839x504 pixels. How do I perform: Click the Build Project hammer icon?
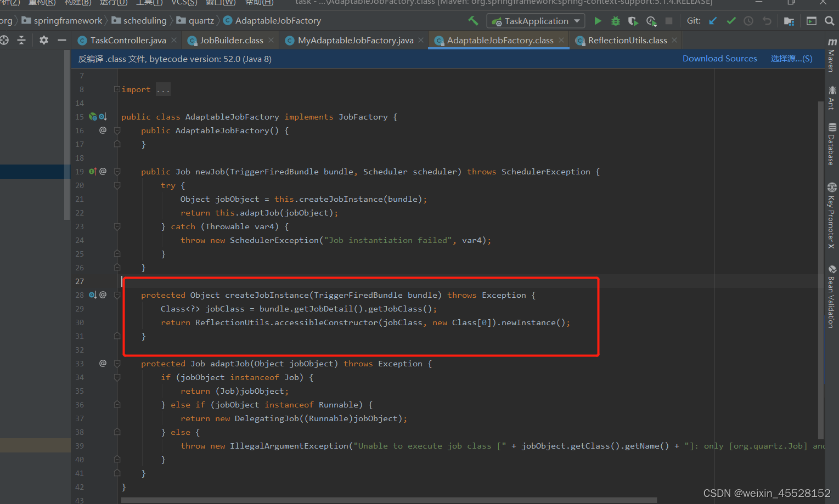pyautogui.click(x=473, y=21)
